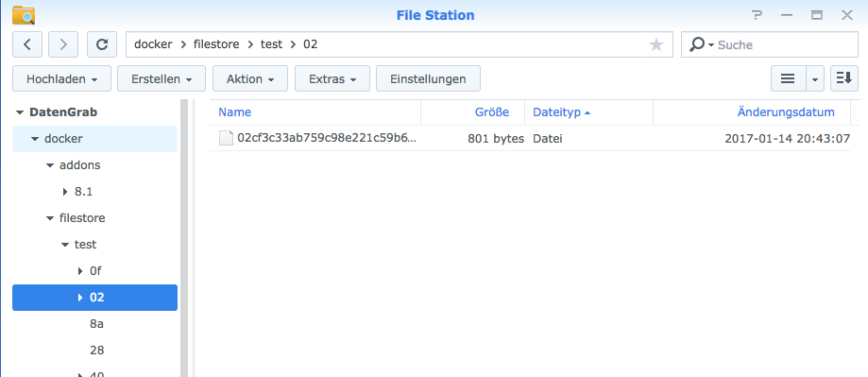The image size is (868, 377).
Task: Expand the 0f tree node
Action: 80,271
